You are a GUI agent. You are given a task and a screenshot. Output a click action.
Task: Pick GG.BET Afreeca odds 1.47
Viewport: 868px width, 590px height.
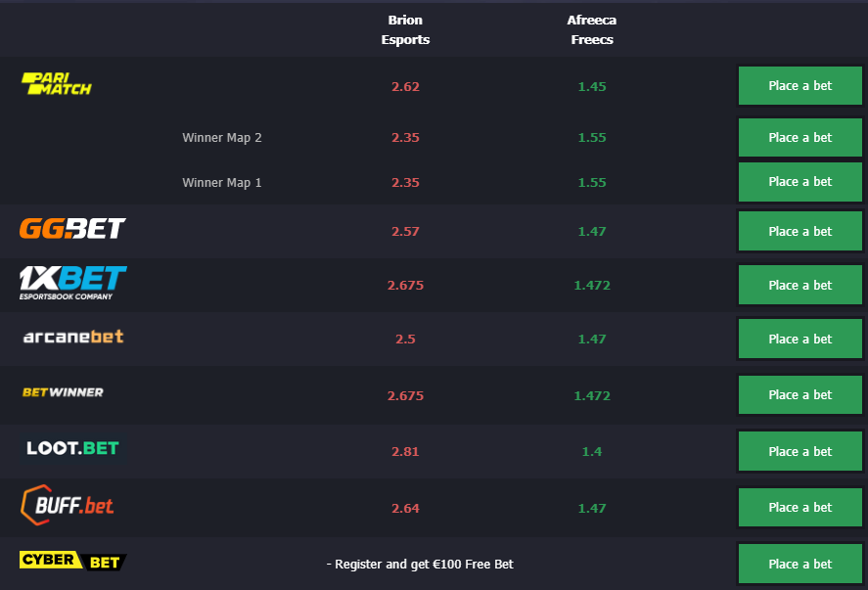pos(592,231)
